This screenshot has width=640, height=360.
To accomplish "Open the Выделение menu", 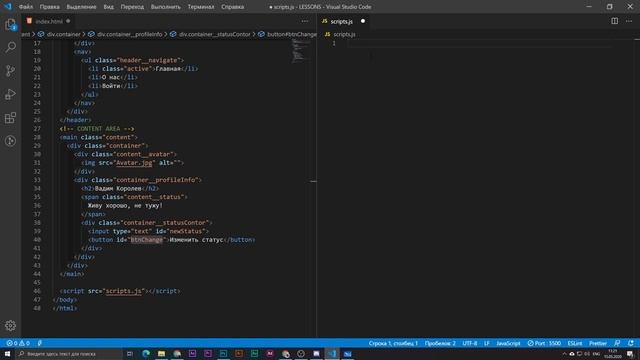I will [81, 7].
